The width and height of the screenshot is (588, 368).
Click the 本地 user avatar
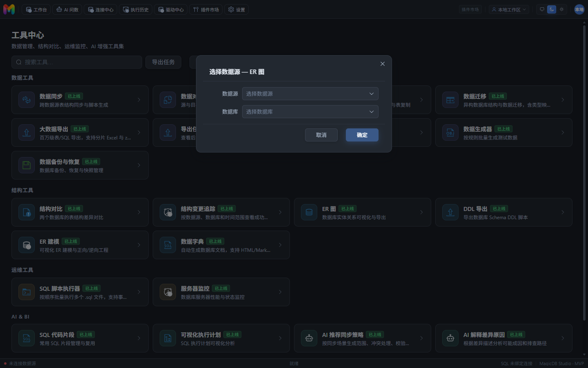pyautogui.click(x=579, y=9)
